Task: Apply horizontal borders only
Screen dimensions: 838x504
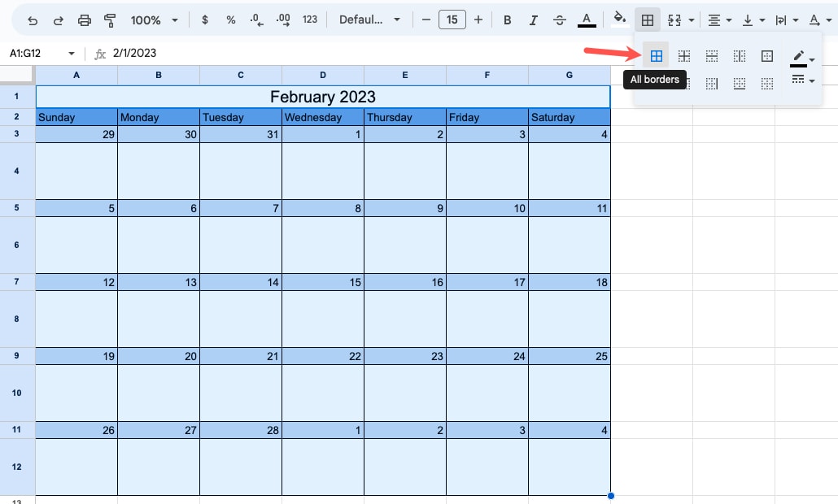Action: point(712,55)
